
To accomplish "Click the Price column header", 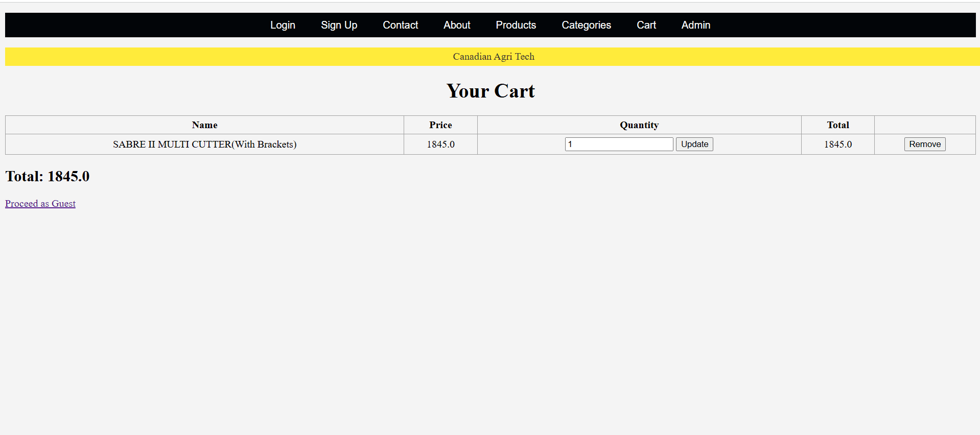I will click(x=440, y=125).
